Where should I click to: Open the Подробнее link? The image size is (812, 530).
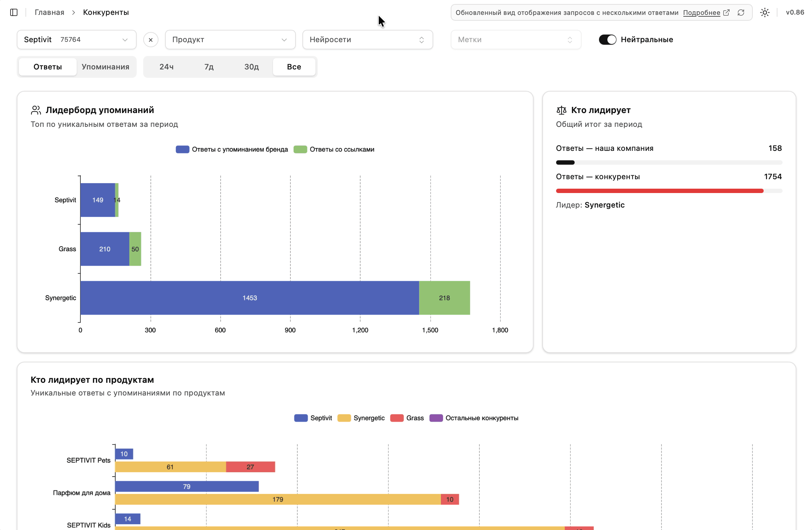tap(702, 13)
